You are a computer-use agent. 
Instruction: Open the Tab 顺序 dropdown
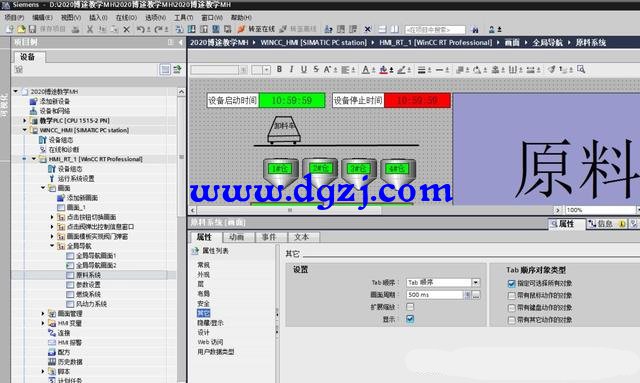(x=476, y=282)
